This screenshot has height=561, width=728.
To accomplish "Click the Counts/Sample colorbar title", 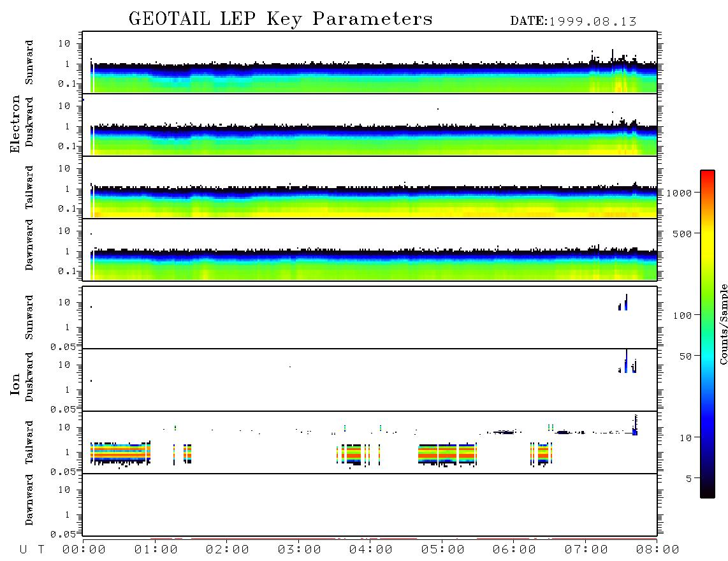I will point(723,324).
